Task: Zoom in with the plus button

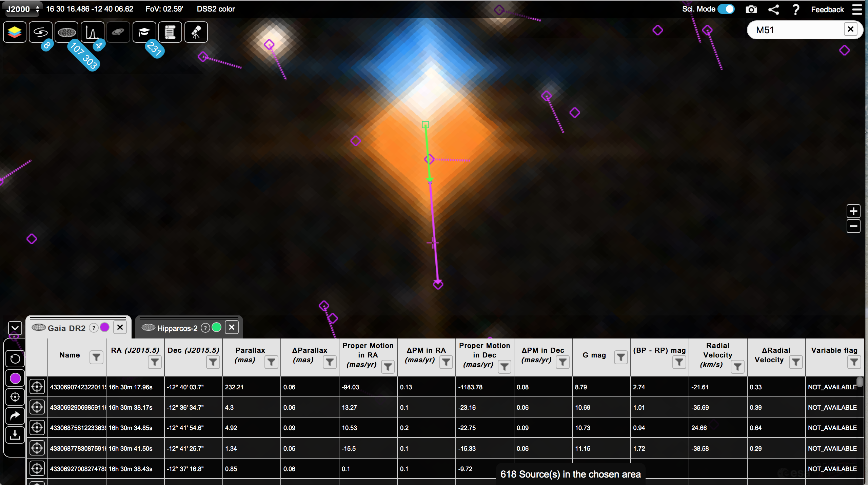Action: point(853,211)
